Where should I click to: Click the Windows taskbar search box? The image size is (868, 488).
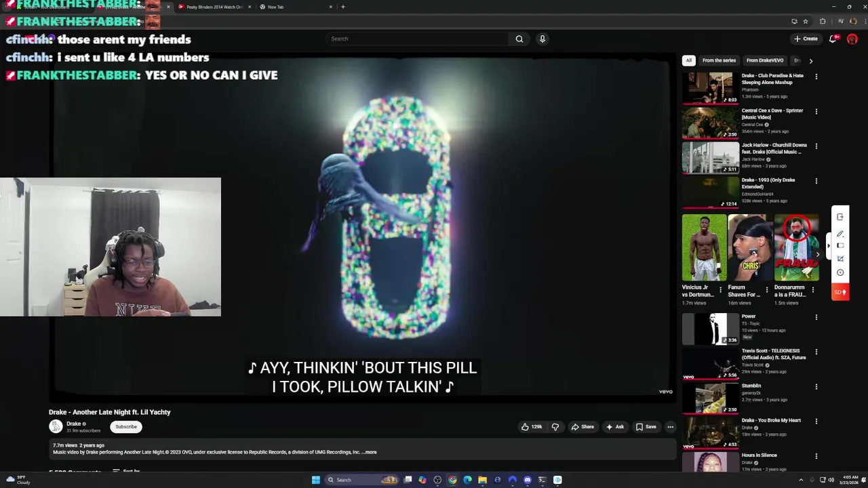(x=360, y=480)
